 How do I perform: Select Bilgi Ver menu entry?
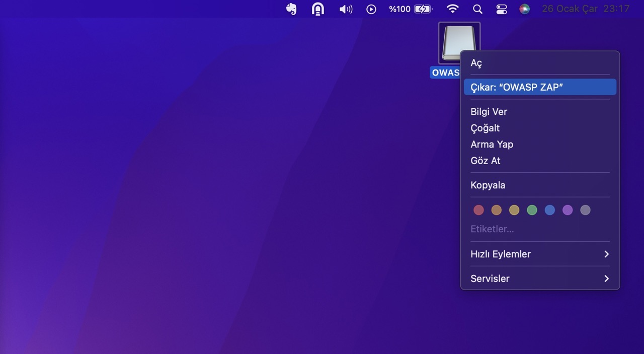[540, 112]
